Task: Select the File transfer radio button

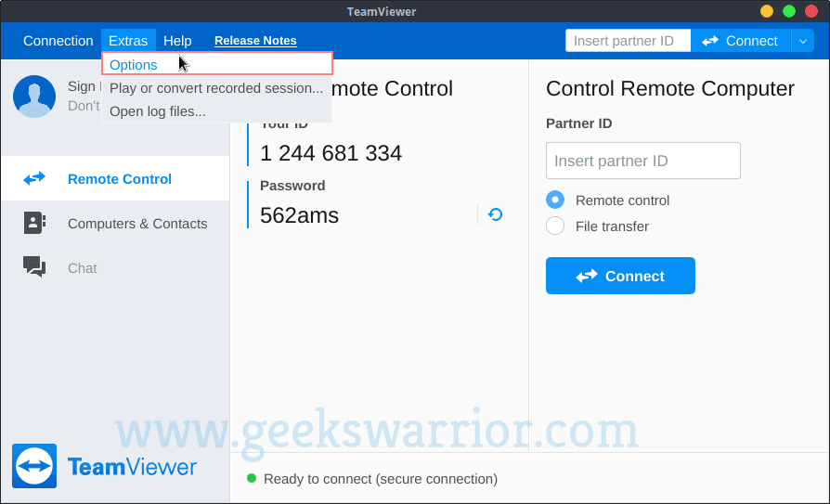Action: 555,226
